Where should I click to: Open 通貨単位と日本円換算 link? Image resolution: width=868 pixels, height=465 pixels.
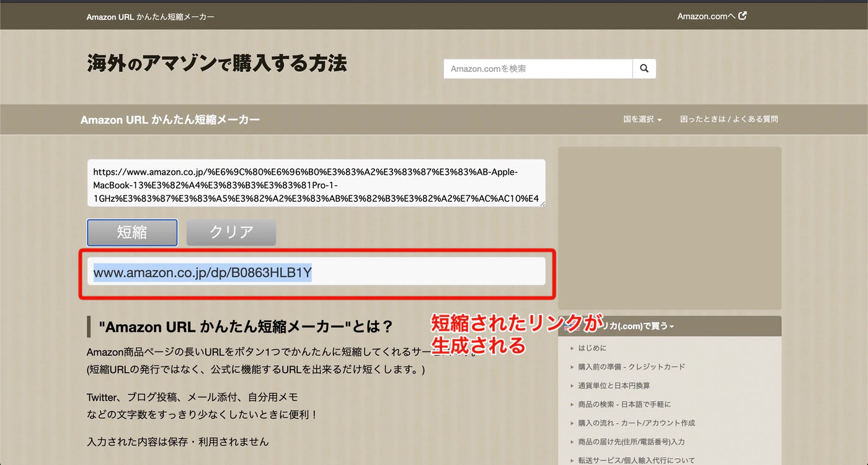click(x=614, y=386)
